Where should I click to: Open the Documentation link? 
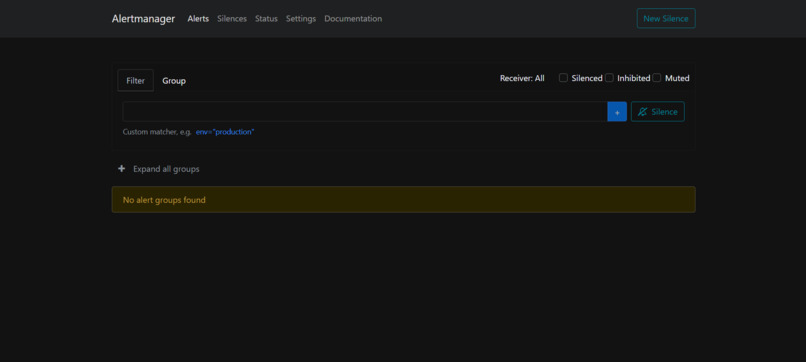click(353, 19)
